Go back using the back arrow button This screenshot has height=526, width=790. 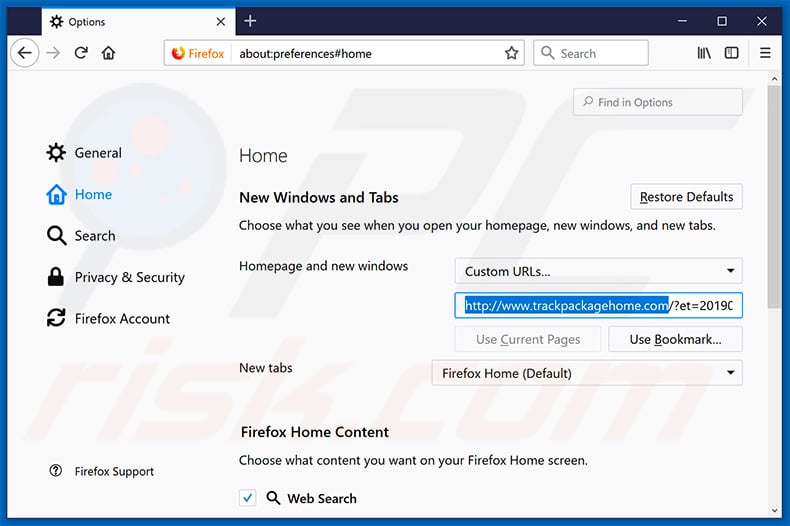click(x=24, y=53)
